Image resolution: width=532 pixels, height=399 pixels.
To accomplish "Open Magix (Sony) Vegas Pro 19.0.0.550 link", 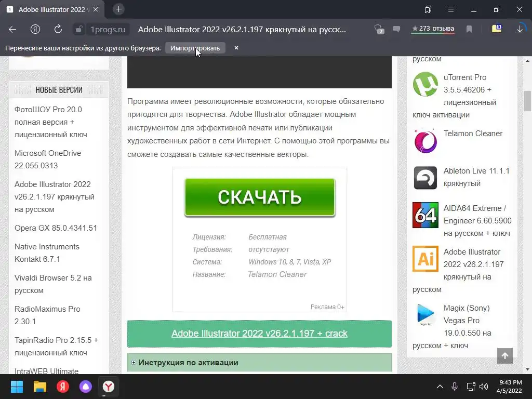I will pyautogui.click(x=467, y=321).
